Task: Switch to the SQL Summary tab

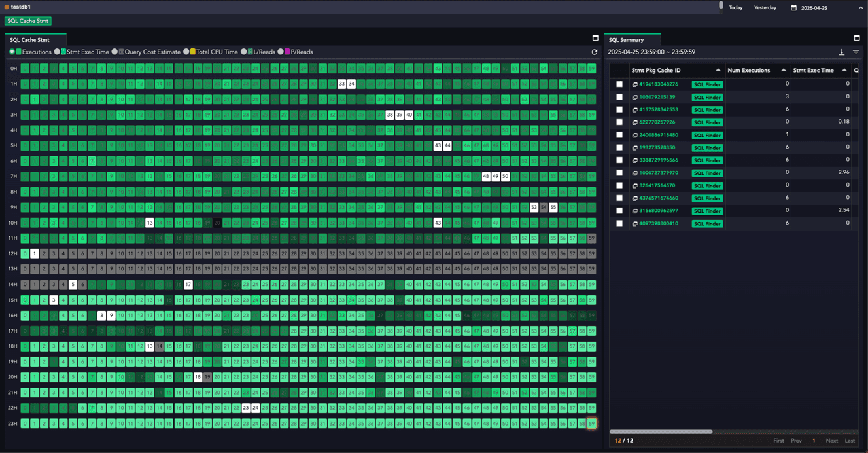Action: pyautogui.click(x=627, y=40)
